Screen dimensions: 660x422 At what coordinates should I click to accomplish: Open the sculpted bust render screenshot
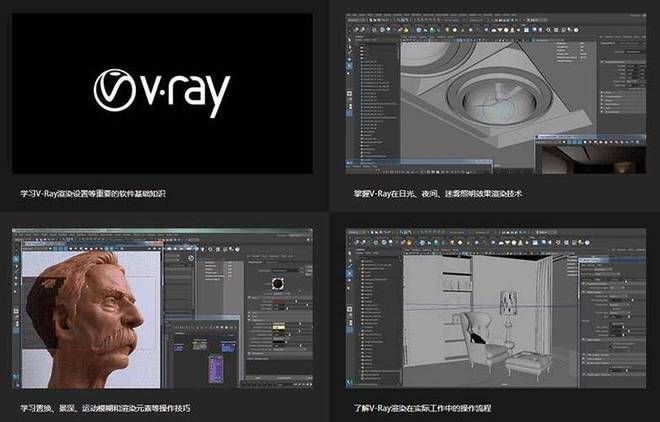pyautogui.click(x=162, y=308)
